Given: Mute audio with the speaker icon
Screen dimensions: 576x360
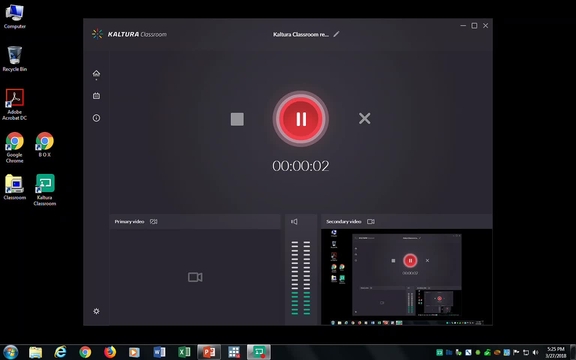Looking at the screenshot, I should coord(294,222).
